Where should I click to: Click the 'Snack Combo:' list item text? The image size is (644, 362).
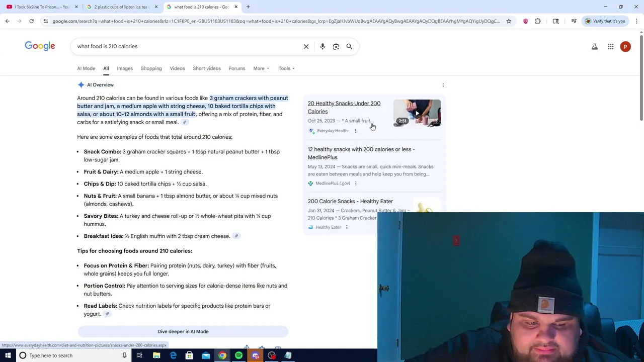point(182,155)
